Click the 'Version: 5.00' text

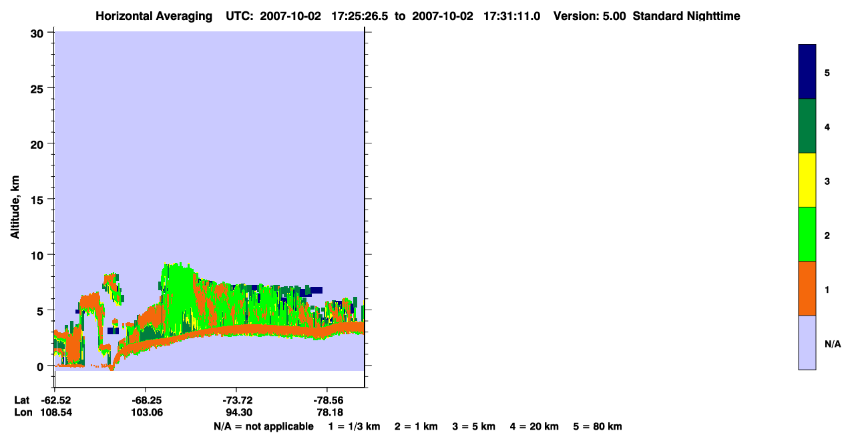[590, 16]
